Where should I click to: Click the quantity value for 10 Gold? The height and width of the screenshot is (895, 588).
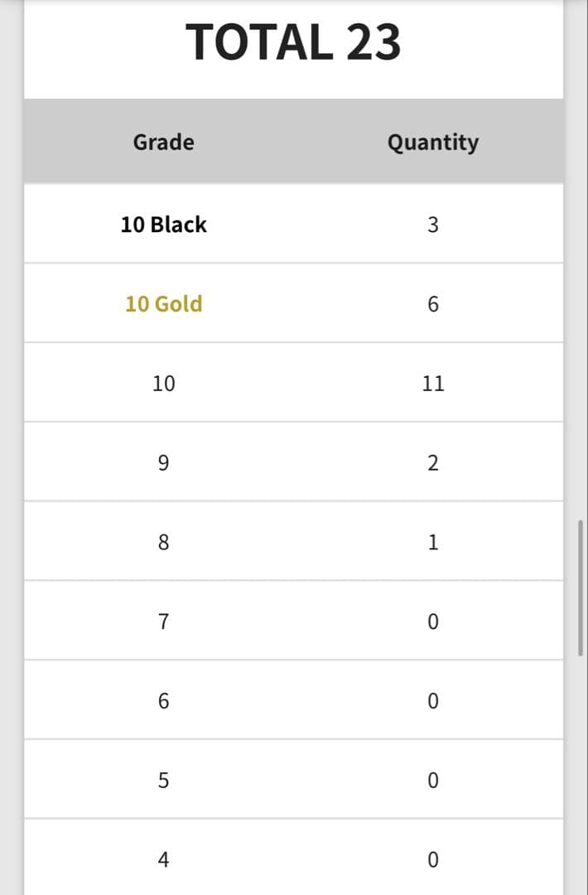[x=432, y=304]
